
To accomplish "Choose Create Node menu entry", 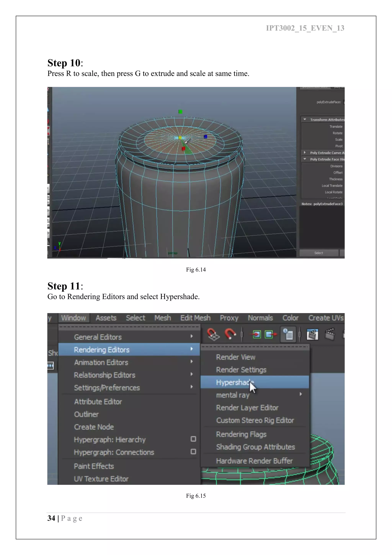I will click(94, 427).
